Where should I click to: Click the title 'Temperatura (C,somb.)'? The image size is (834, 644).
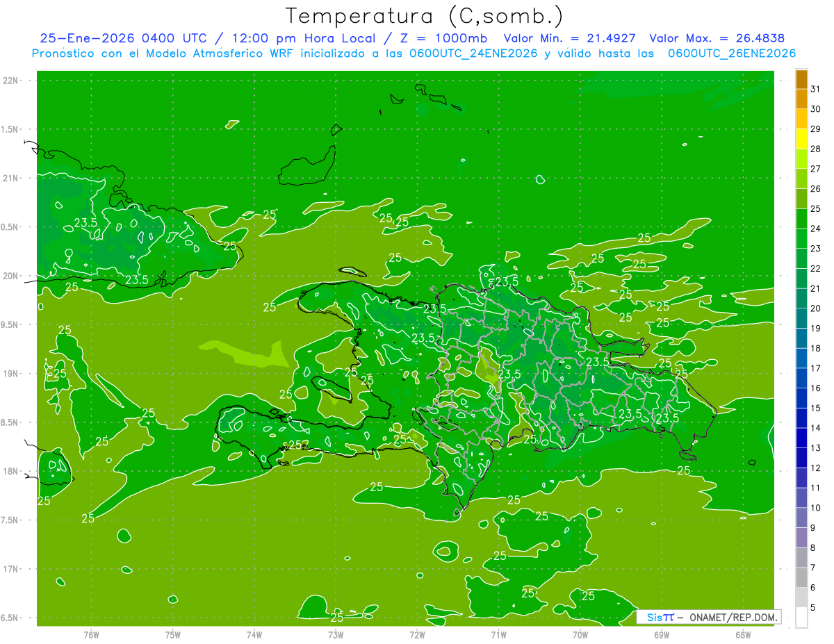tap(425, 15)
